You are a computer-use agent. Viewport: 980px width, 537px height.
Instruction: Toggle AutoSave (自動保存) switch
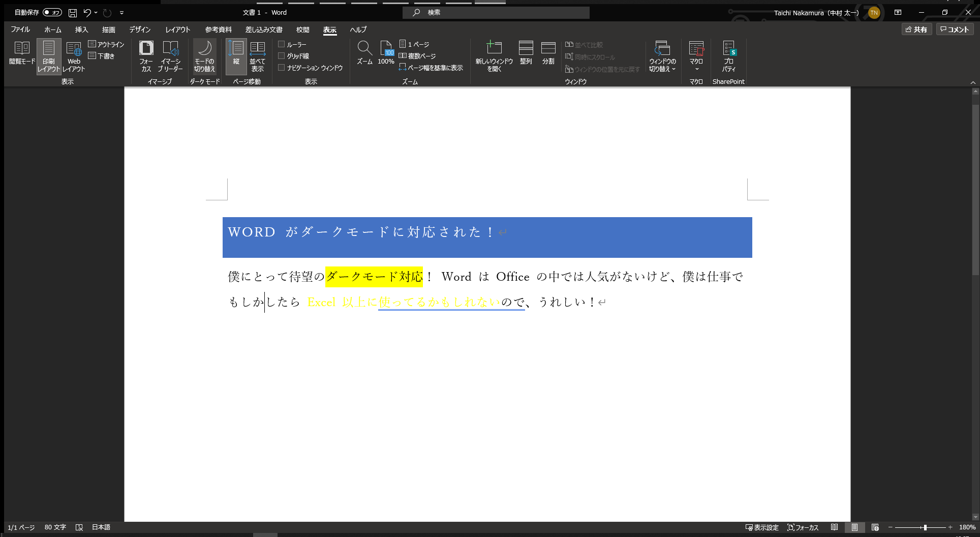pos(52,13)
